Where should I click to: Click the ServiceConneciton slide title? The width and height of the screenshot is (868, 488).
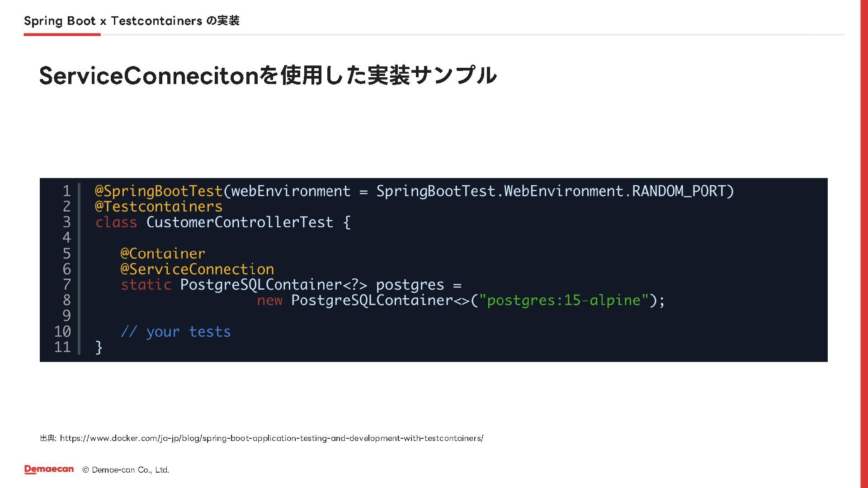click(268, 75)
